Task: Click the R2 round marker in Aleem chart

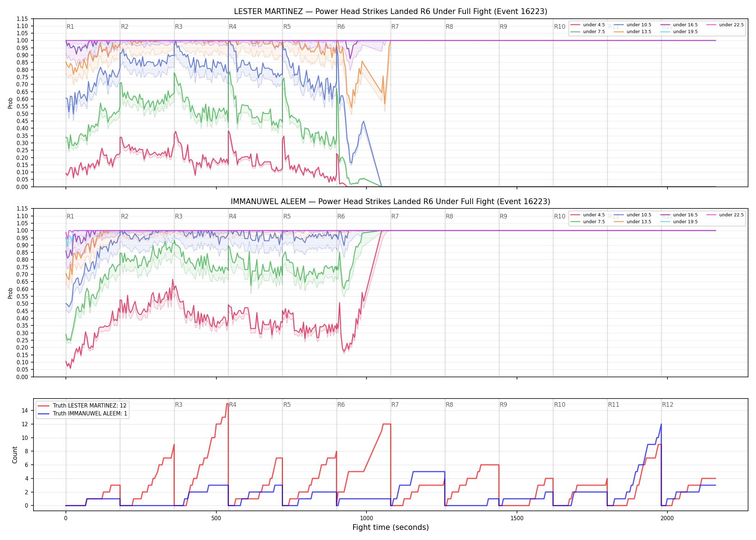Action: [x=125, y=216]
